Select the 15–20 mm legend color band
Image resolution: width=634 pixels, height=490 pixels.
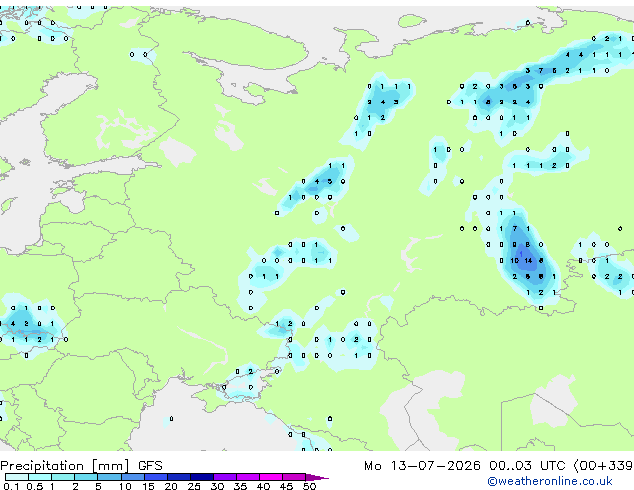[x=156, y=477]
